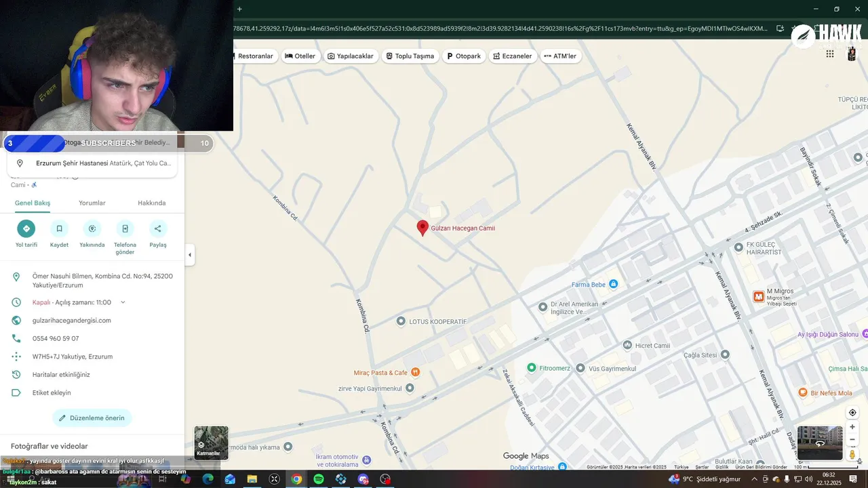Screen dimensions: 868x488
Task: Select the Street View pegman icon
Action: pyautogui.click(x=852, y=454)
